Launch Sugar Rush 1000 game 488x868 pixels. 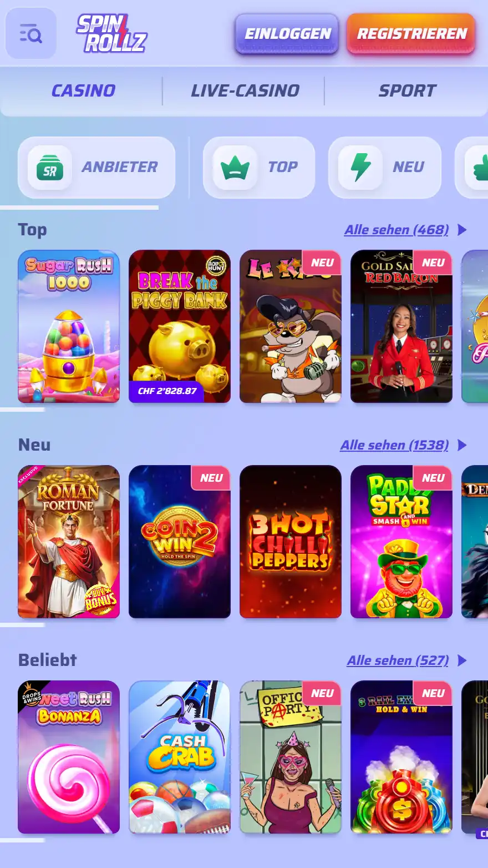69,326
